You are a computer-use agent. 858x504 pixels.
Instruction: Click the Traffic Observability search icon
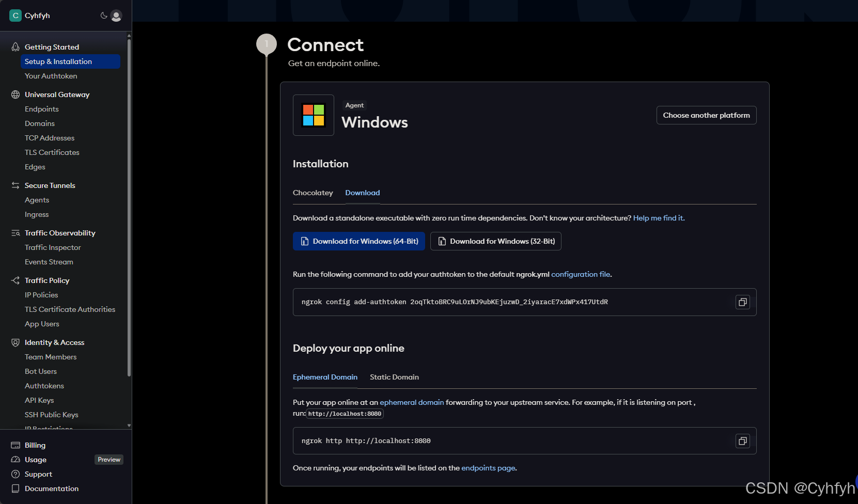[x=15, y=233]
